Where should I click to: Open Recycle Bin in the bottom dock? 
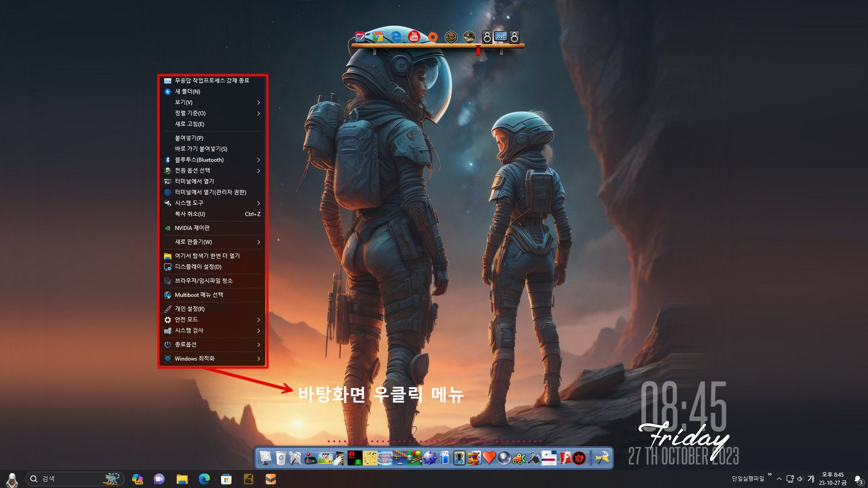coord(281,458)
